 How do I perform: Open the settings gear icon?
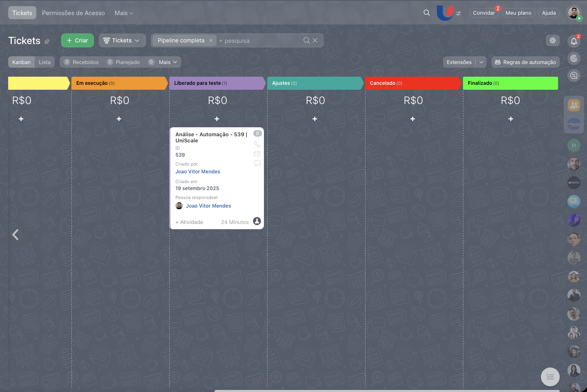[553, 40]
